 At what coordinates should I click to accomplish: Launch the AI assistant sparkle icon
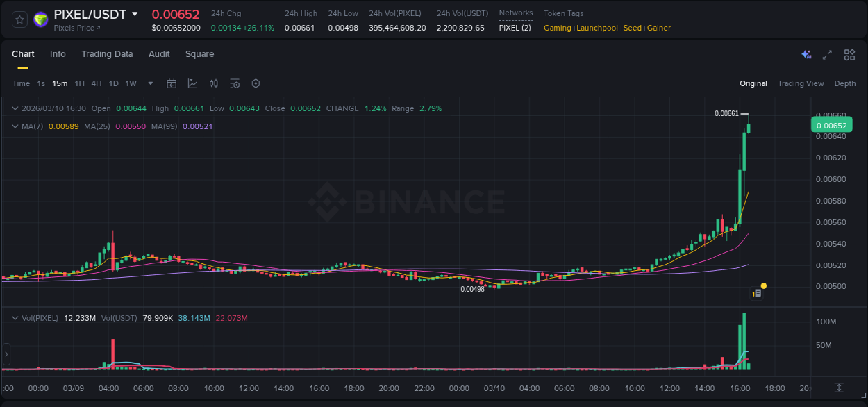pos(806,54)
